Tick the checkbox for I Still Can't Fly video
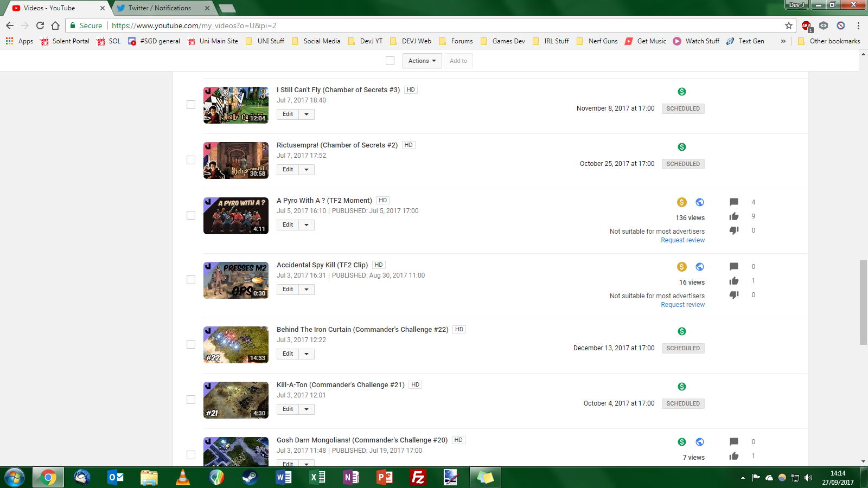Image resolution: width=868 pixels, height=488 pixels. point(191,105)
